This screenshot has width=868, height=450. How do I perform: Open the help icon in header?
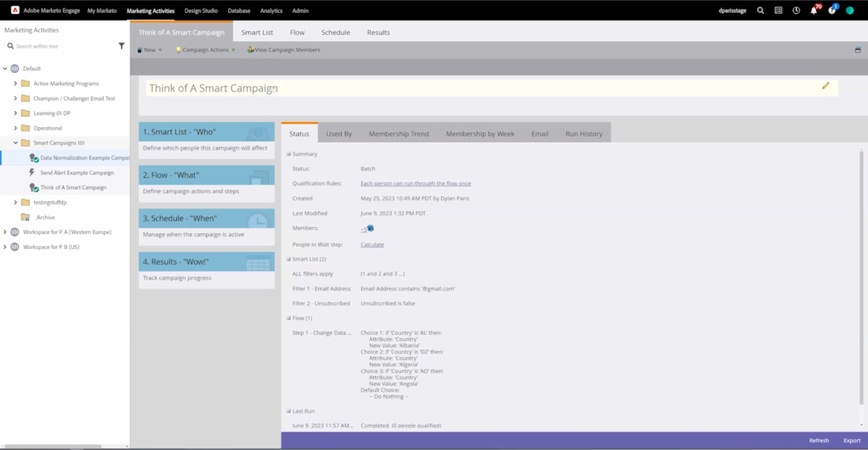832,11
